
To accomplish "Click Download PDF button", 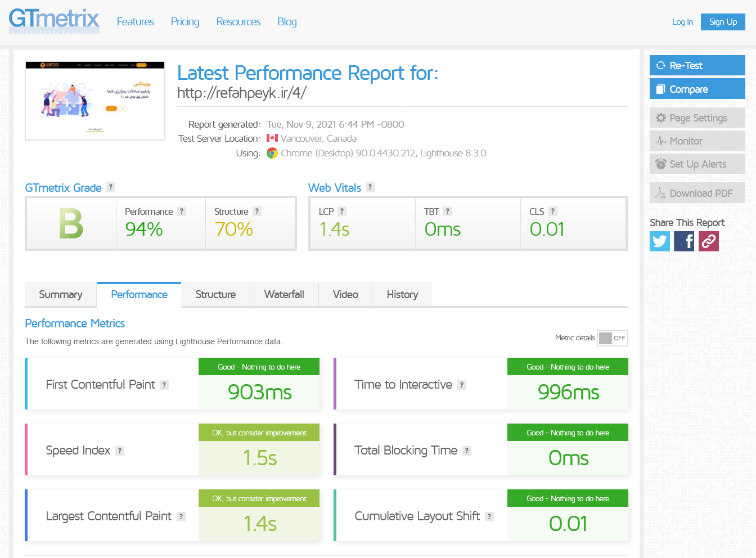I will coord(697,193).
